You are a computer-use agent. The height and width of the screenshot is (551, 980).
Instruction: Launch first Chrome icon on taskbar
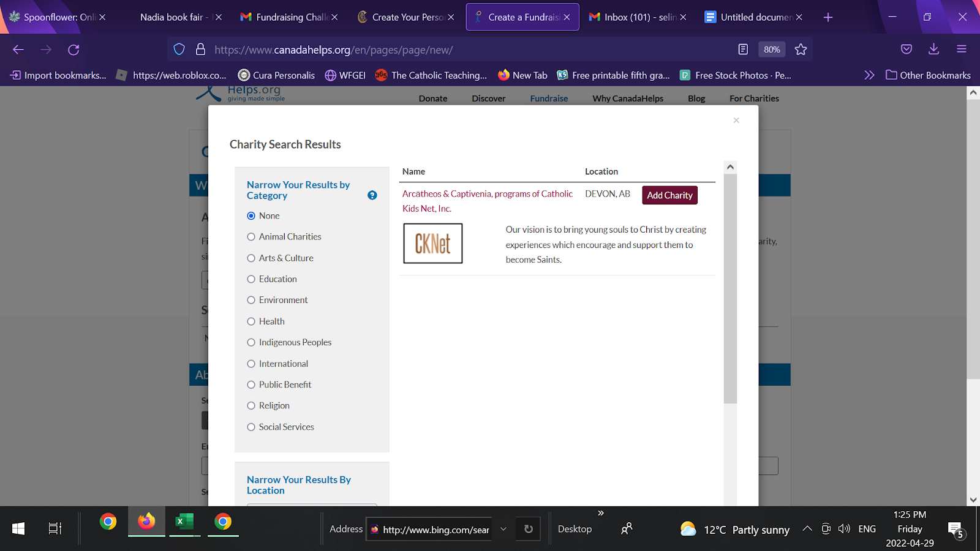tap(108, 522)
